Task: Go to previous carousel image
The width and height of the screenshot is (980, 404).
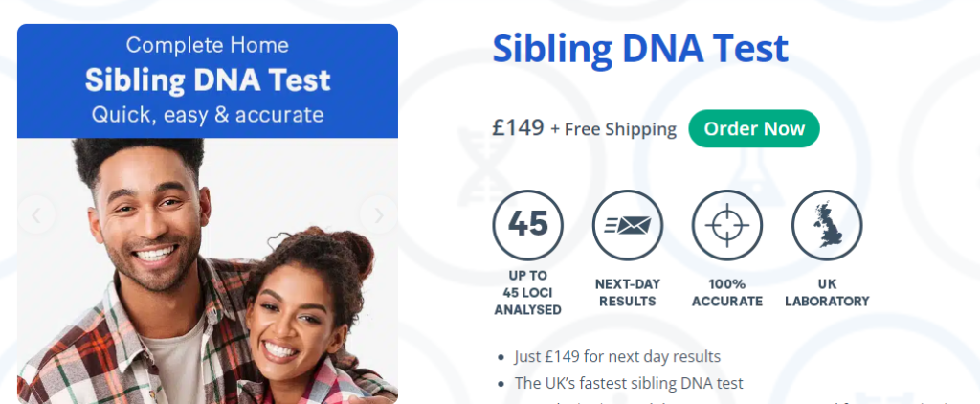Action: [x=36, y=215]
